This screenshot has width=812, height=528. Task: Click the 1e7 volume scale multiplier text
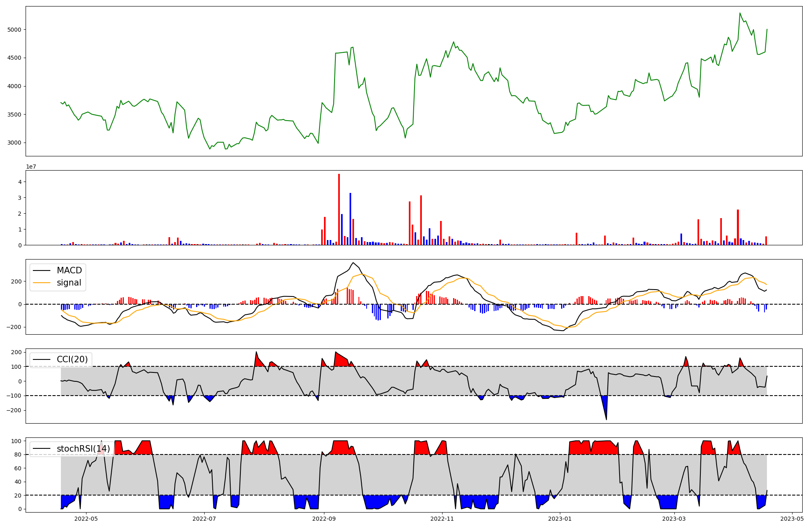click(x=32, y=167)
